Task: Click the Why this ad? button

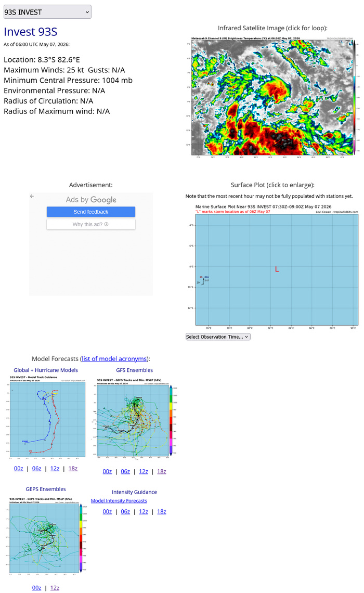Action: click(91, 224)
